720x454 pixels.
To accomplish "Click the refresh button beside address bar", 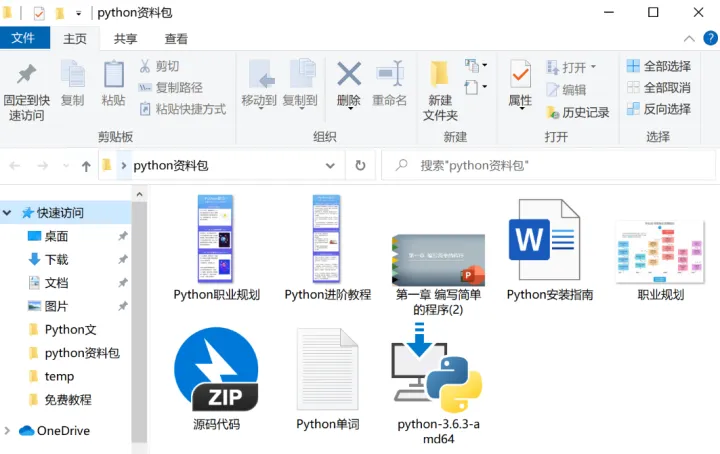I will coord(360,165).
